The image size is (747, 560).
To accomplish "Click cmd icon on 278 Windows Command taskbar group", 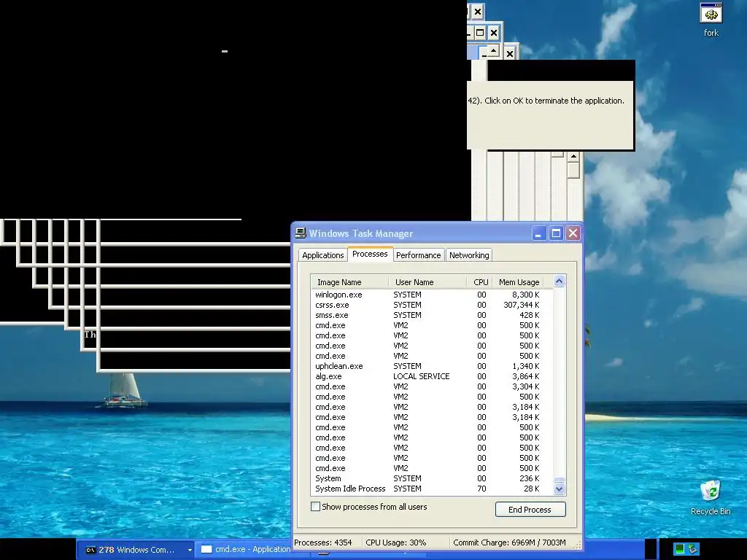I will [x=90, y=550].
